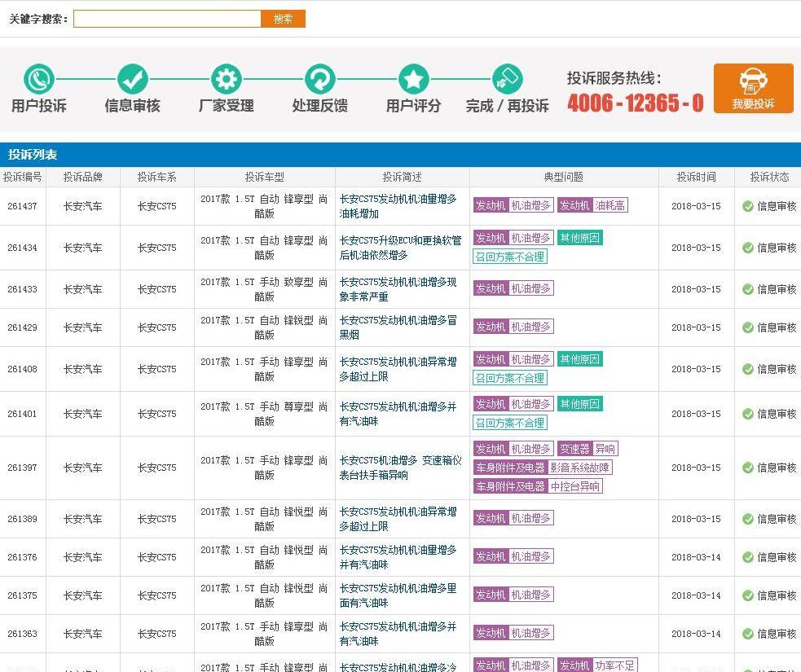Click 召回方案不合理 tag in row 261401
801x672 pixels.
510,423
